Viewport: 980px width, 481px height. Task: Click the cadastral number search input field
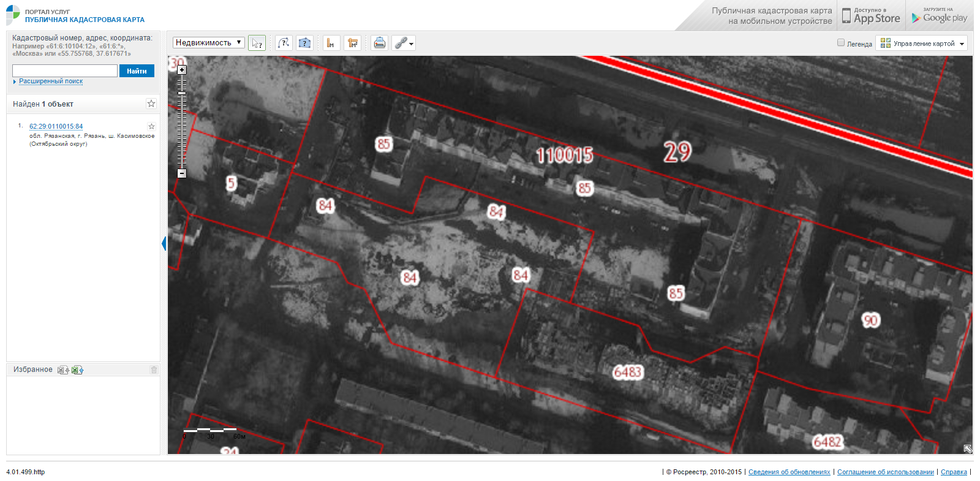pos(65,71)
